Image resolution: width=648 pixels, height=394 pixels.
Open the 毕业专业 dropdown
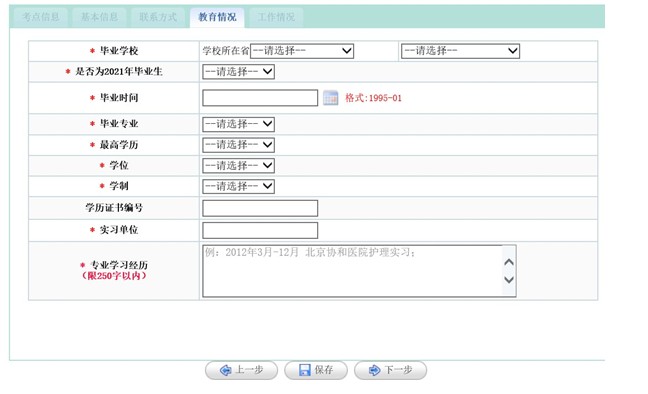pos(238,124)
